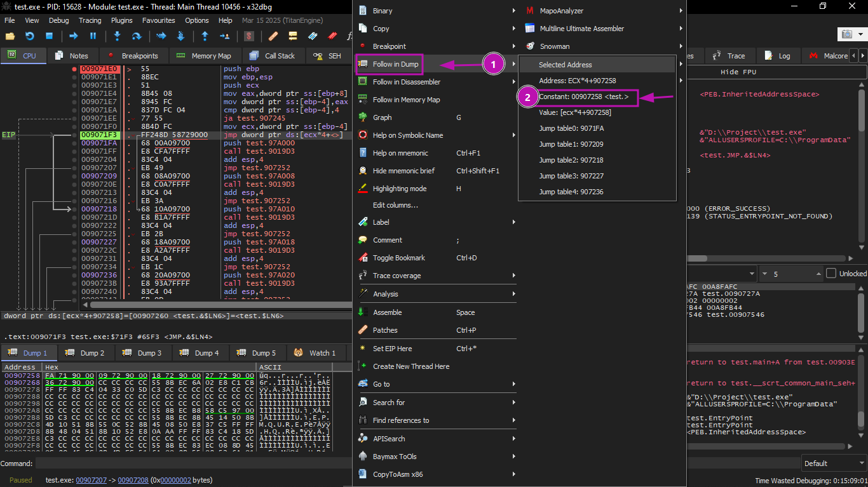
Task: Click the Step Into toolbar icon
Action: tap(118, 36)
